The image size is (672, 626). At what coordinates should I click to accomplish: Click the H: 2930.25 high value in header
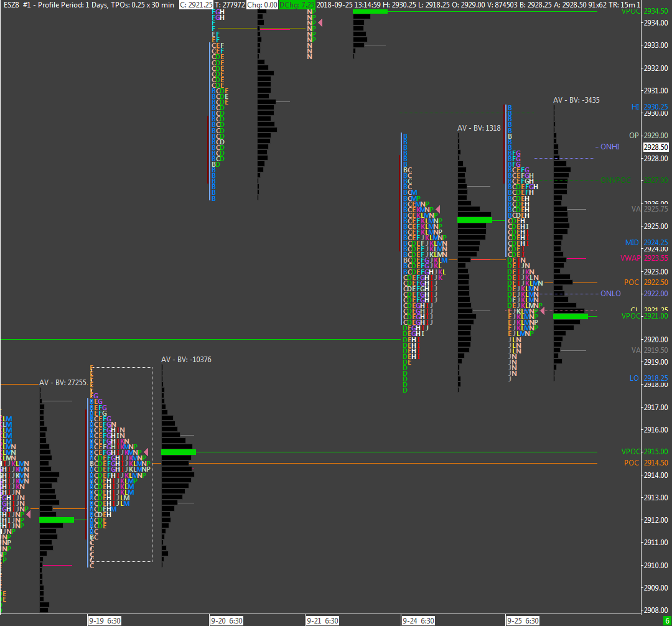(399, 5)
